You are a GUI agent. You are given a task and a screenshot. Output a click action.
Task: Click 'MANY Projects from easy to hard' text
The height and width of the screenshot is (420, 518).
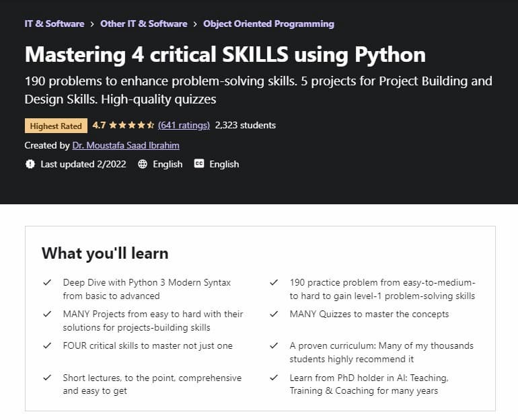coord(153,321)
